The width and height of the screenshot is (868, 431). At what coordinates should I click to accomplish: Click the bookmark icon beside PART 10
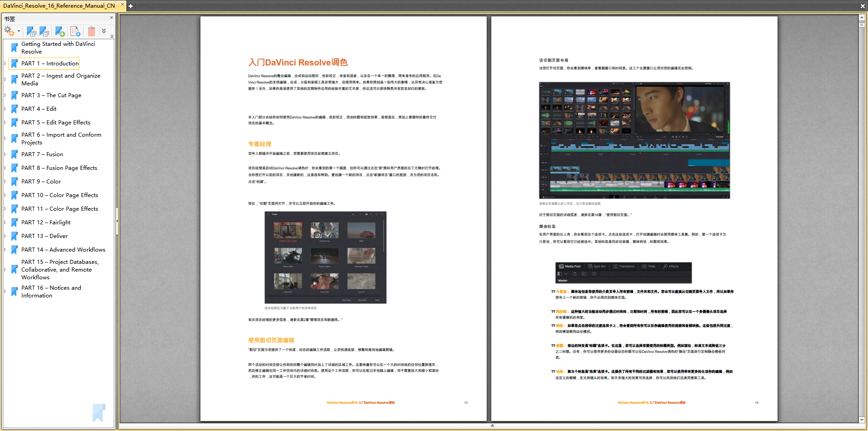point(15,195)
